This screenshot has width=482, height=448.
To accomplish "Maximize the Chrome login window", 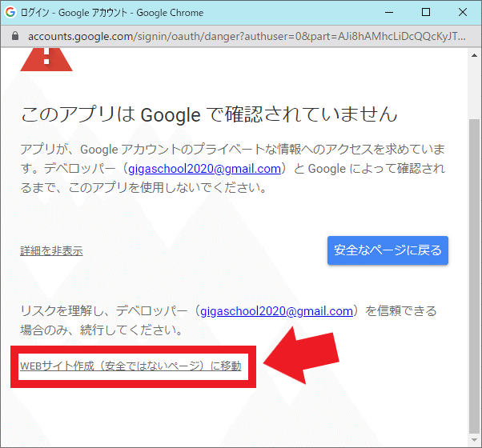I will (426, 12).
